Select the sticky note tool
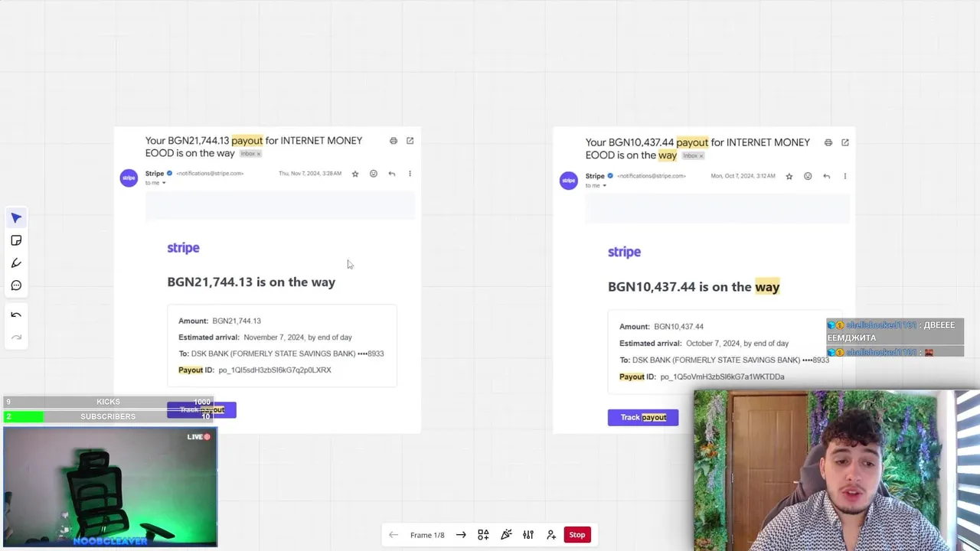The image size is (980, 551). click(16, 240)
